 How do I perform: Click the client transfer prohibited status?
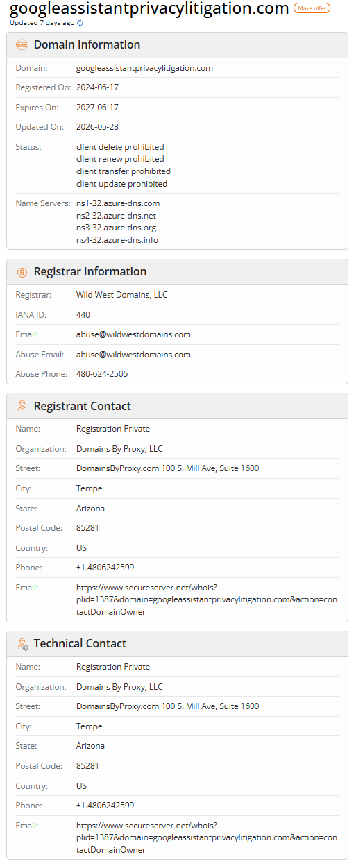click(124, 171)
